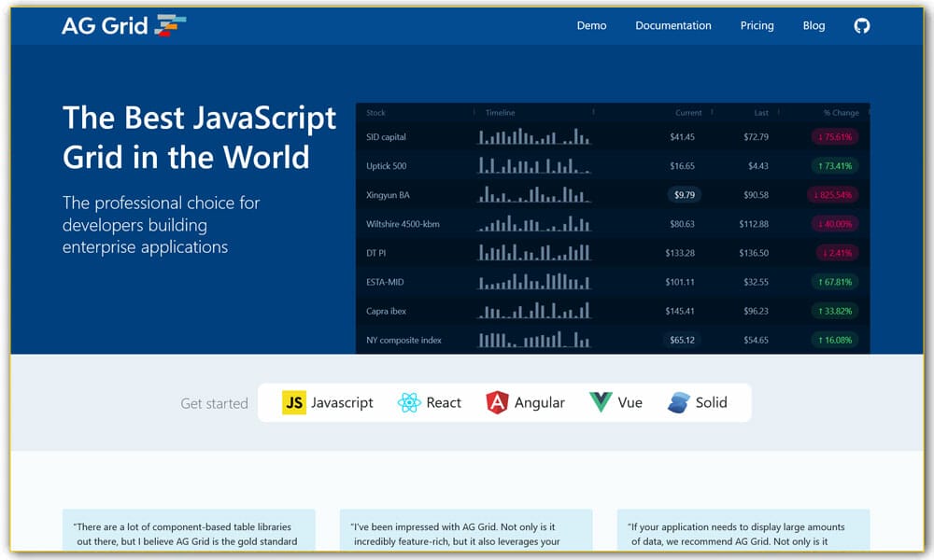934x560 pixels.
Task: Open the Pricing page
Action: point(757,25)
